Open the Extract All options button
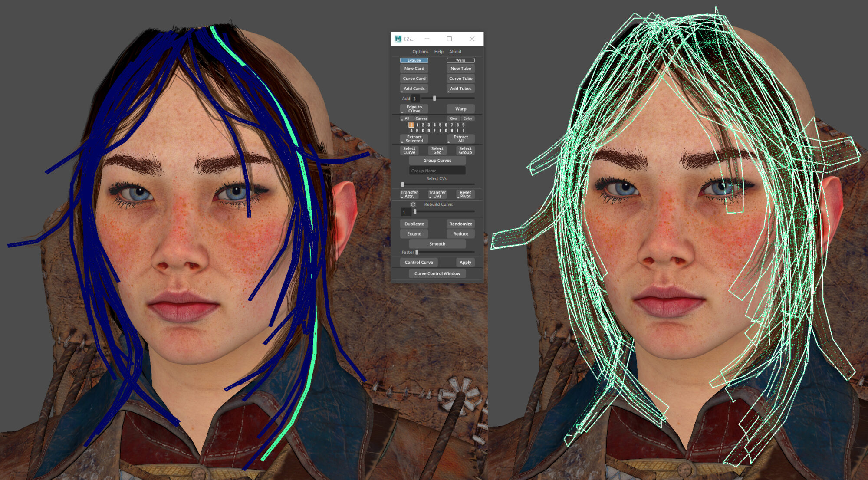The width and height of the screenshot is (868, 480). coord(460,139)
